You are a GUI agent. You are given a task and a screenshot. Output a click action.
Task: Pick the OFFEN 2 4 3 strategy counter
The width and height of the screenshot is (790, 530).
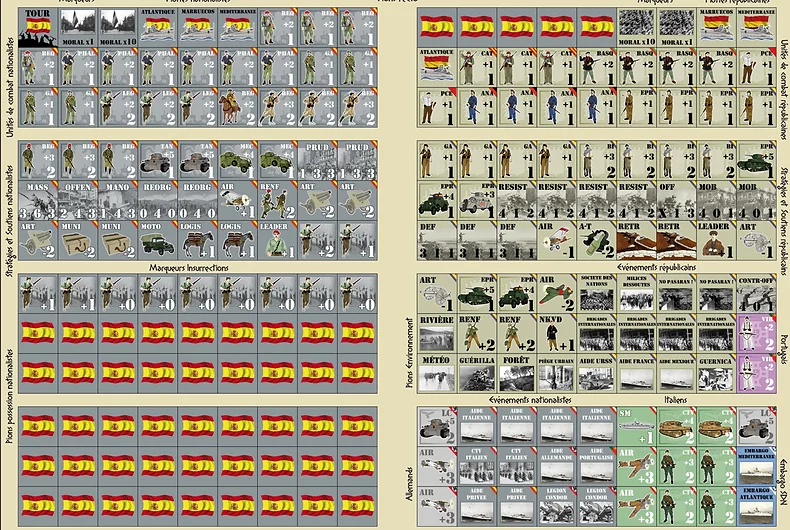(78, 201)
